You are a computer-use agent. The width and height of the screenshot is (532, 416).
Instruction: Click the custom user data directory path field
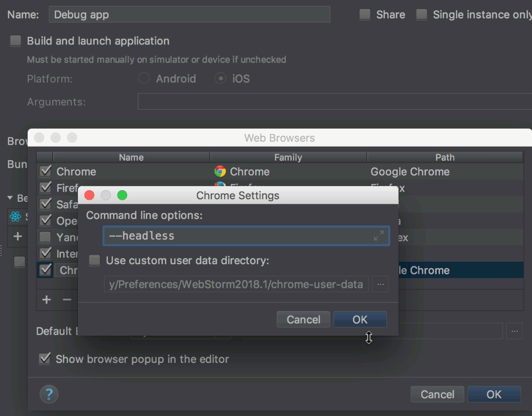point(236,284)
